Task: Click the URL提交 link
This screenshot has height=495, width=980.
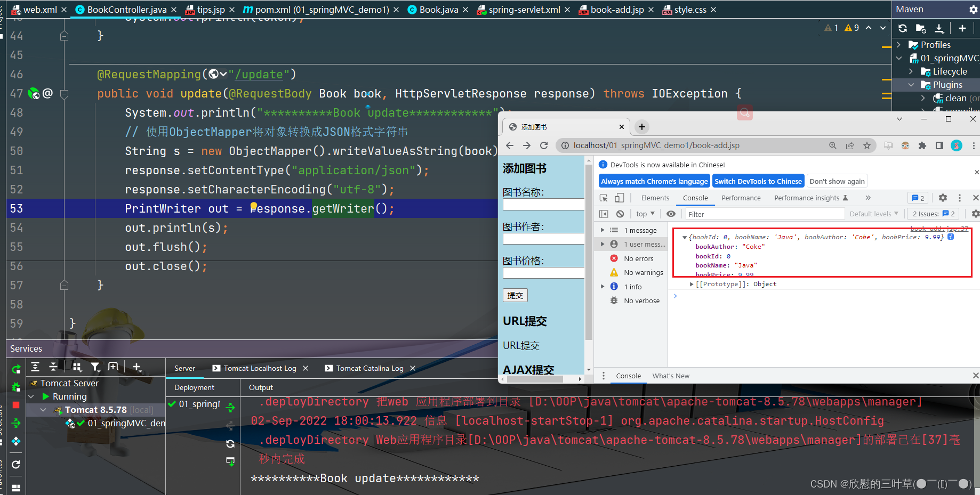Action: click(521, 345)
